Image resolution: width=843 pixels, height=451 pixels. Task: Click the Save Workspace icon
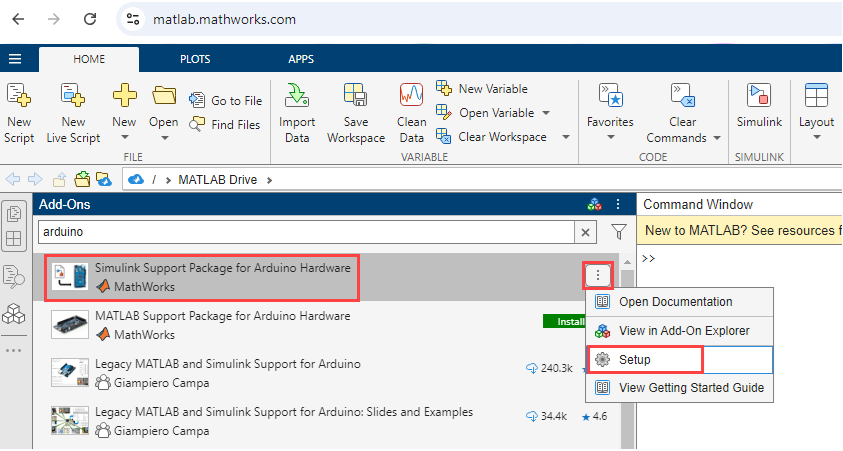pos(355,98)
